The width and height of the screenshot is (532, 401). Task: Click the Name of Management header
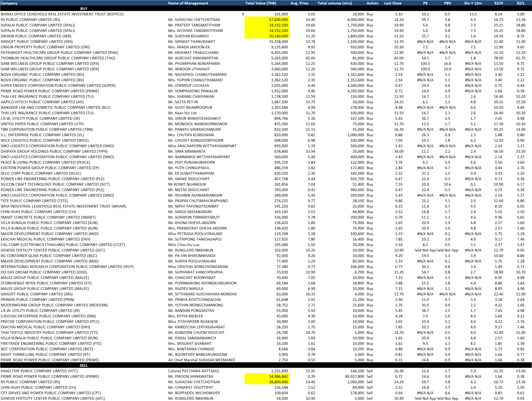(x=188, y=3)
